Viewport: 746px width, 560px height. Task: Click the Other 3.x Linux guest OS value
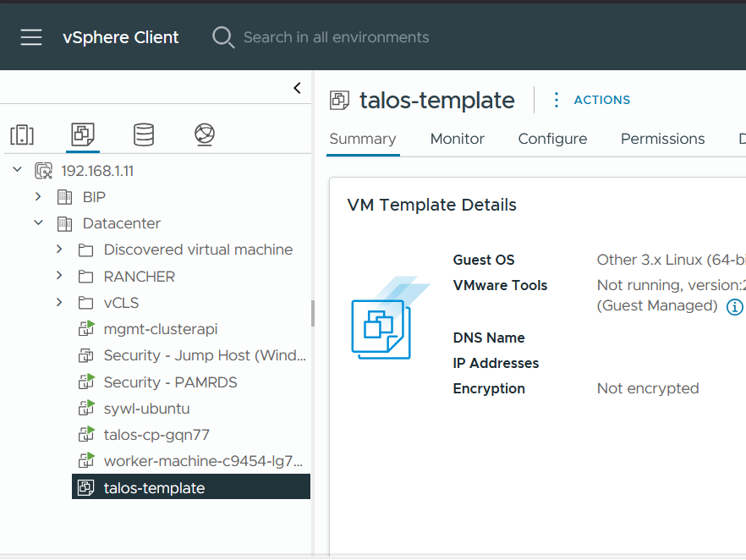(672, 260)
